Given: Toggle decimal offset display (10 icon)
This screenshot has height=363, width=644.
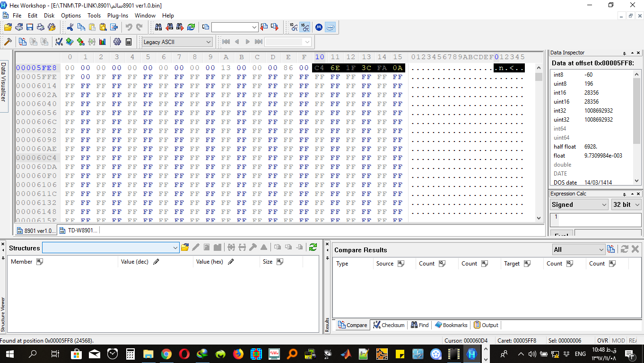Looking at the screenshot, I should tap(294, 27).
